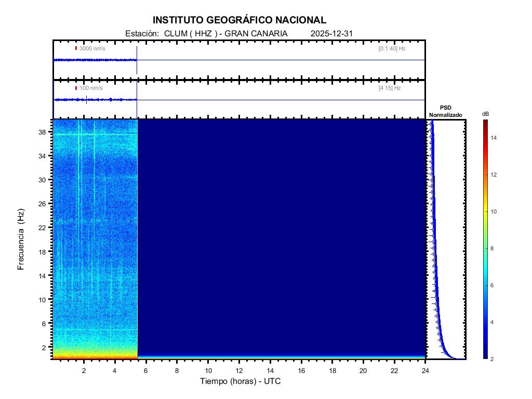Click the Frecuencia (Hz) axis label
Image resolution: width=532 pixels, height=399 pixels.
(x=21, y=239)
